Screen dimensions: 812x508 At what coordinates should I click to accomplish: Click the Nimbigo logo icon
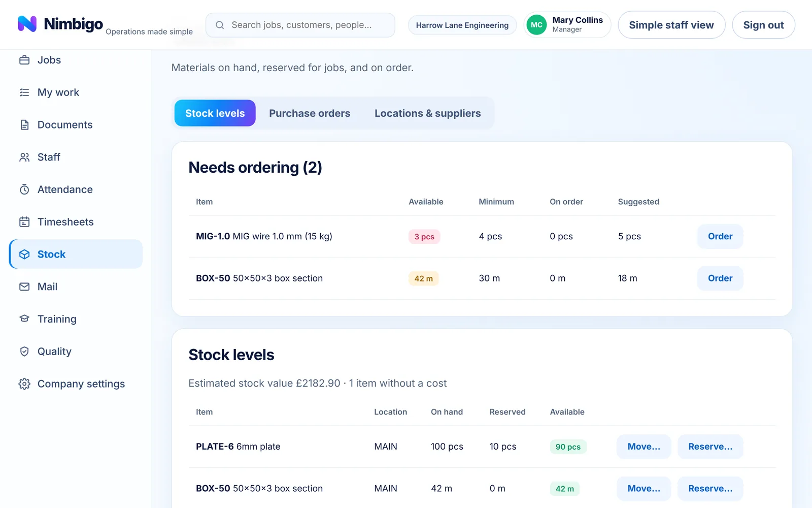tap(27, 24)
